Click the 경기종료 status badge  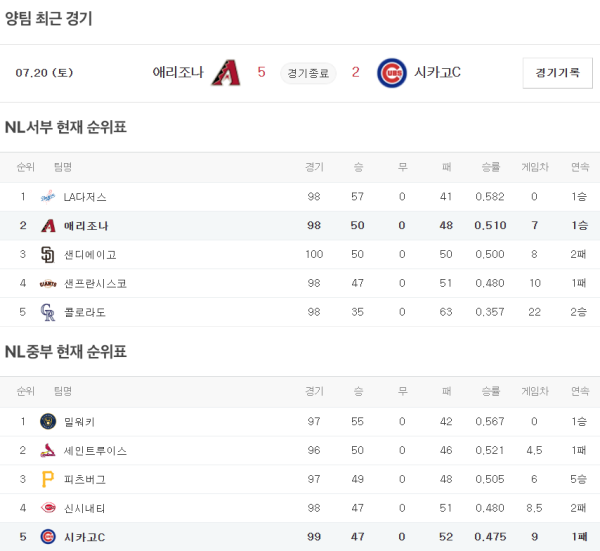[x=309, y=72]
